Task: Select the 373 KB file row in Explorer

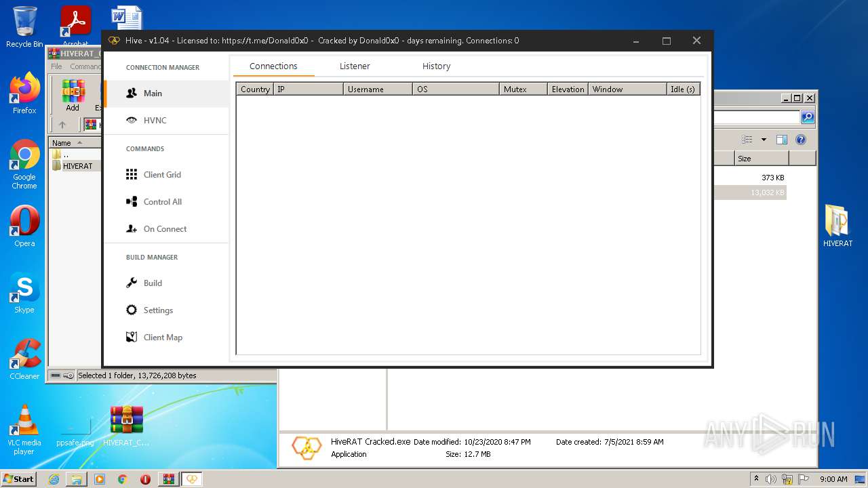Action: point(750,178)
